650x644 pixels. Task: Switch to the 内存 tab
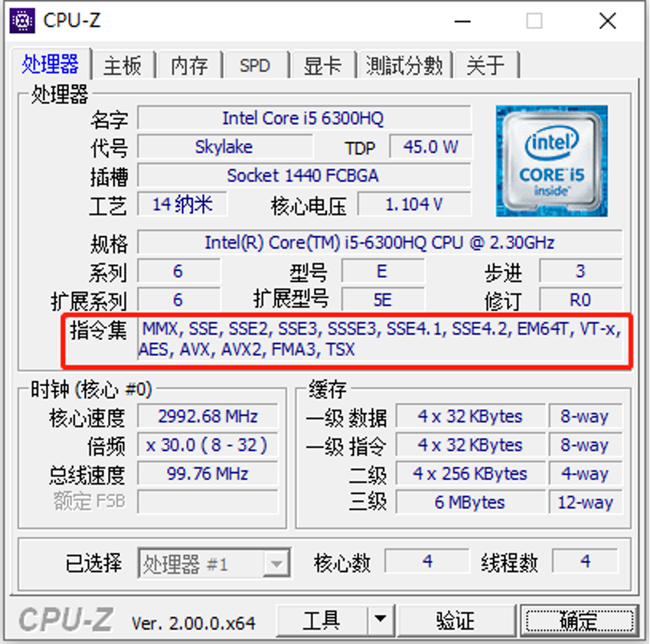[190, 66]
